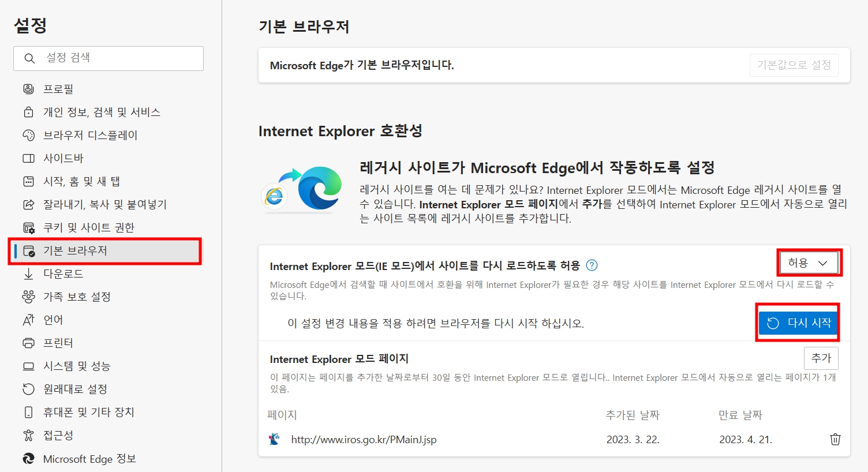The height and width of the screenshot is (472, 868).
Task: Delete the iros.go.kr page with trash icon
Action: coord(835,439)
